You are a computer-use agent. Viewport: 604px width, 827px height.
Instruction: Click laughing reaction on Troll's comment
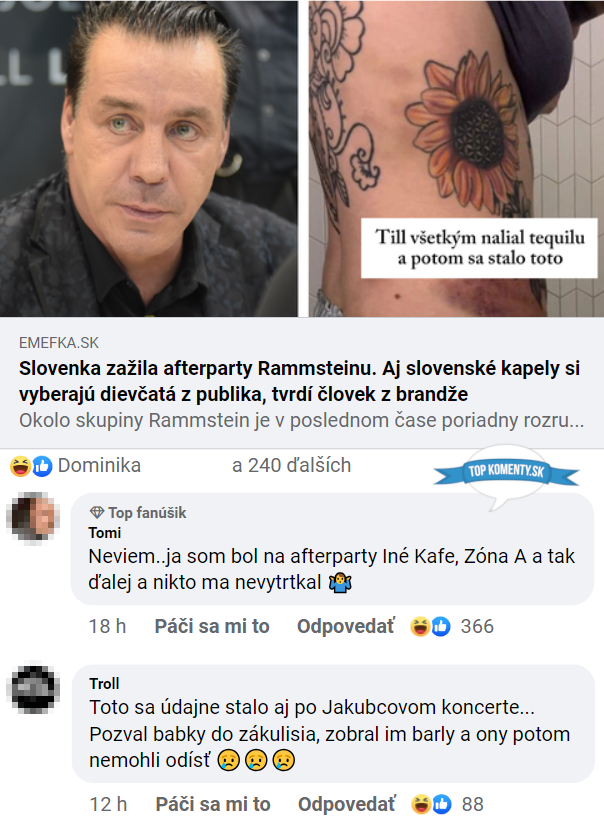click(x=421, y=804)
